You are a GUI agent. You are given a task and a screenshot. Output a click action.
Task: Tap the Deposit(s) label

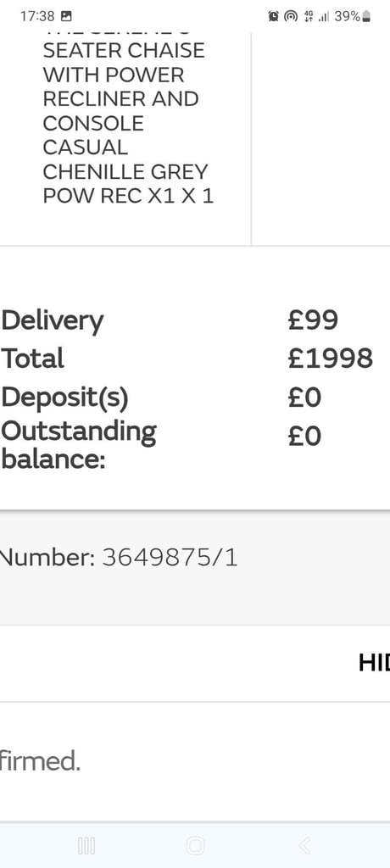coord(64,398)
